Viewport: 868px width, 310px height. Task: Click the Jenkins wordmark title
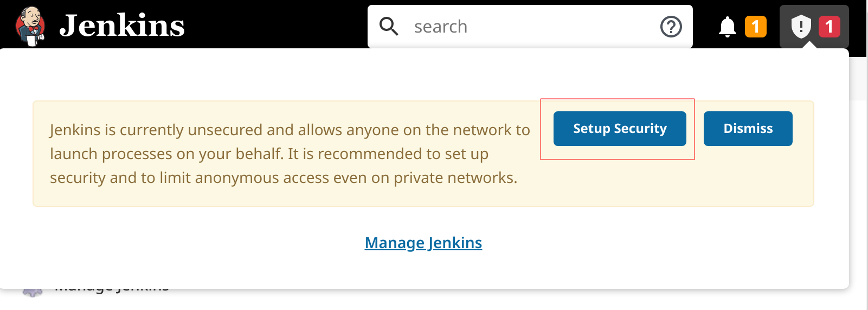coord(122,26)
